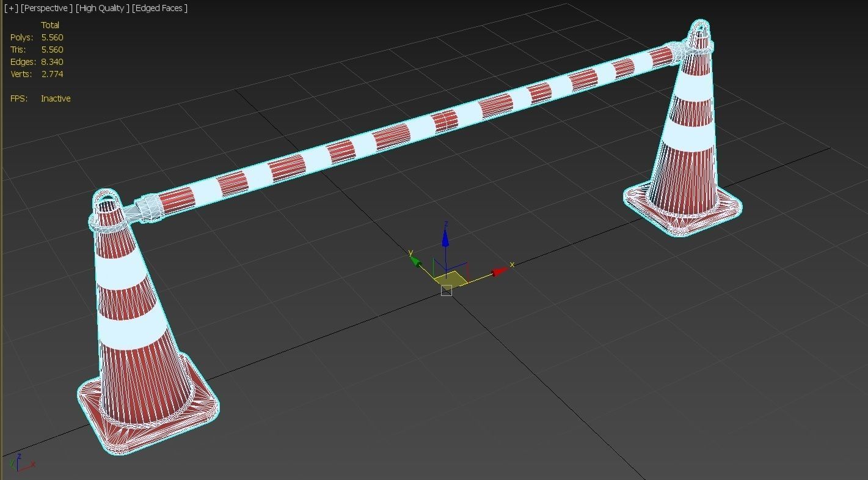868x480 pixels.
Task: Click the Edges count 8.340
Action: pos(53,62)
